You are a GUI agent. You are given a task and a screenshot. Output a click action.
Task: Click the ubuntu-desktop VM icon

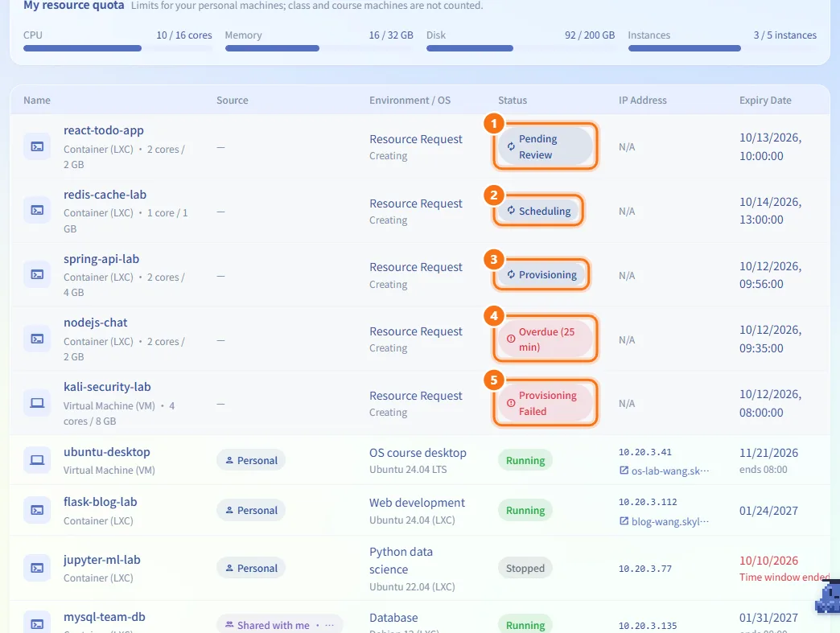click(x=37, y=460)
